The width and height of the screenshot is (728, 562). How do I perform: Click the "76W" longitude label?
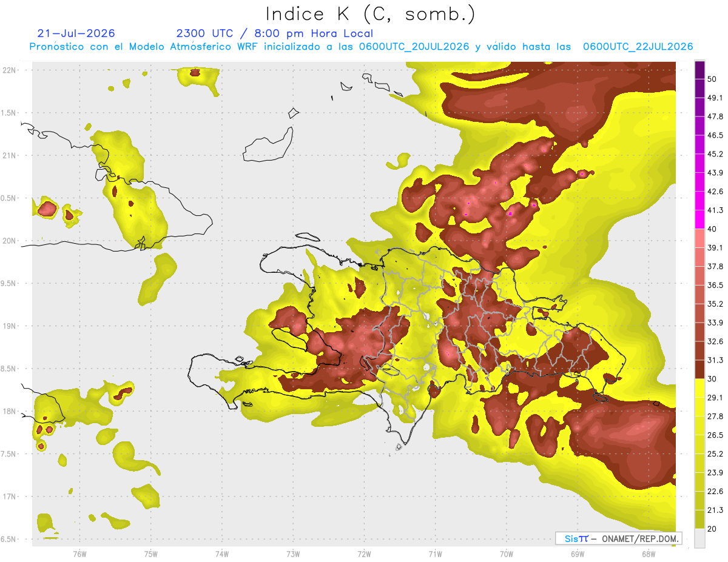(79, 553)
